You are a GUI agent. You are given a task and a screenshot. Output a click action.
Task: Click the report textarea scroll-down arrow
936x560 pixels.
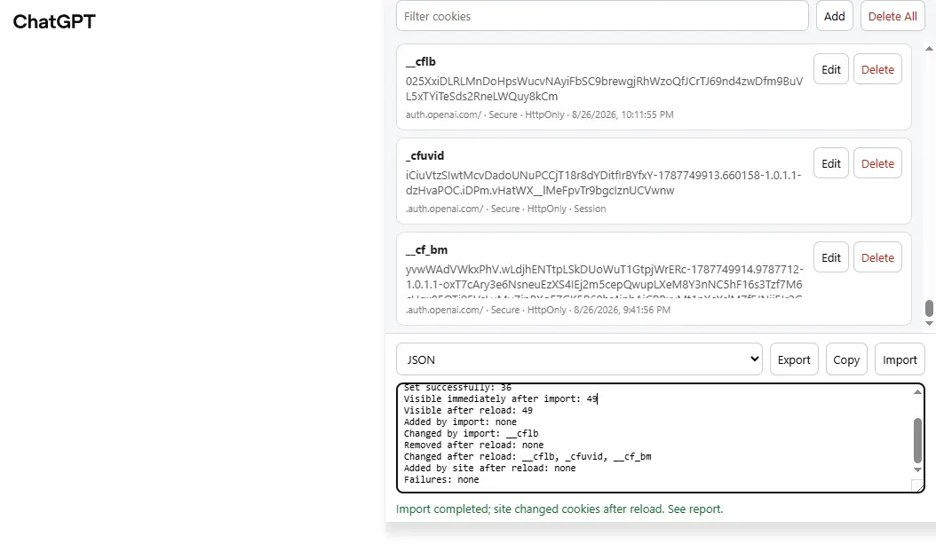pyautogui.click(x=917, y=469)
